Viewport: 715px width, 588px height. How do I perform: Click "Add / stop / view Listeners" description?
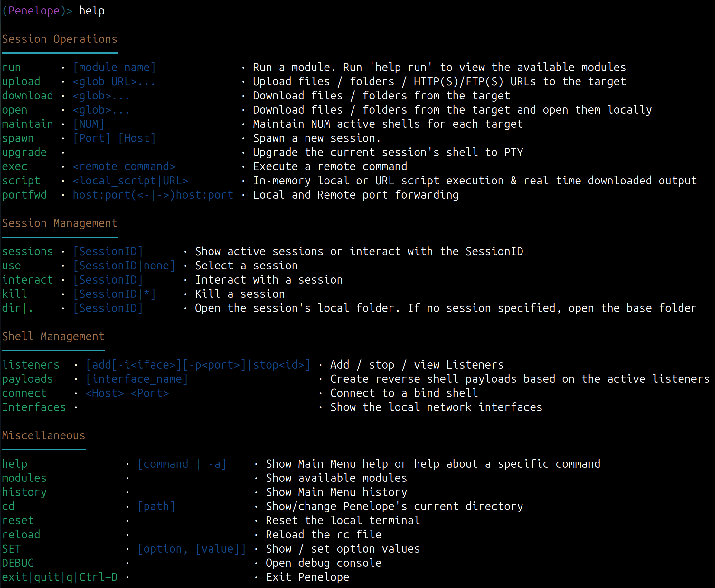[417, 365]
